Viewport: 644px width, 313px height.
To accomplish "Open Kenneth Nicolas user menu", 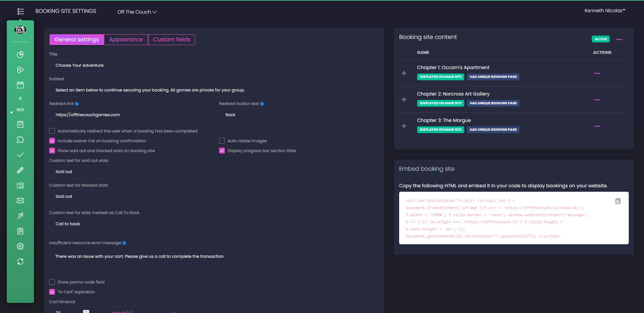I will [605, 11].
